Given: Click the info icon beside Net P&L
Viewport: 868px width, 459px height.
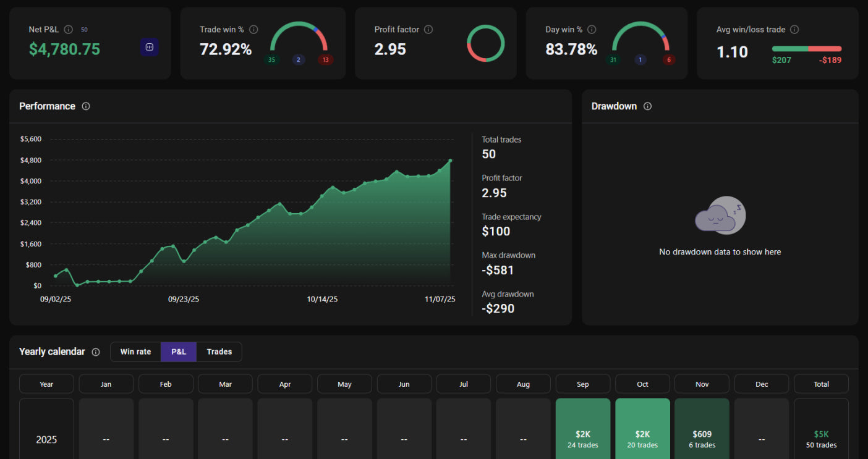Looking at the screenshot, I should coord(69,30).
